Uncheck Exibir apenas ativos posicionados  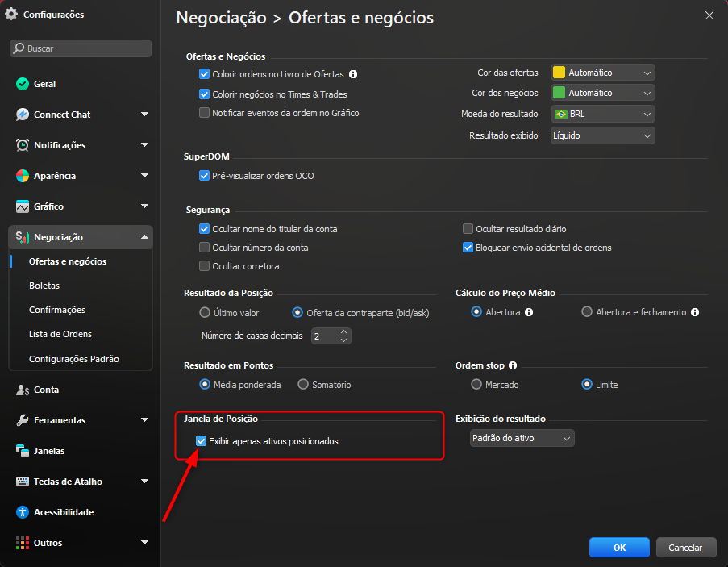pyautogui.click(x=201, y=441)
